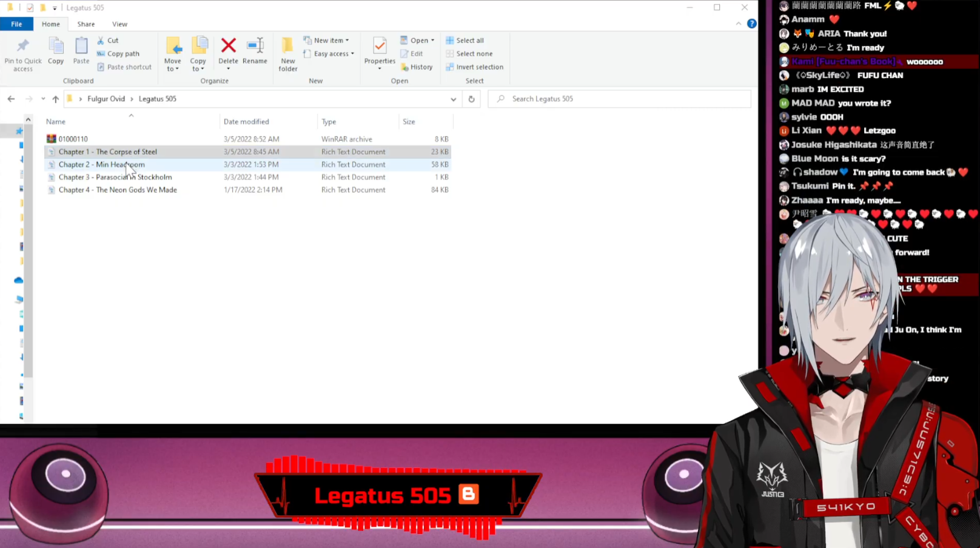This screenshot has height=548, width=980.
Task: Switch to the Share ribbon tab
Action: (x=86, y=24)
